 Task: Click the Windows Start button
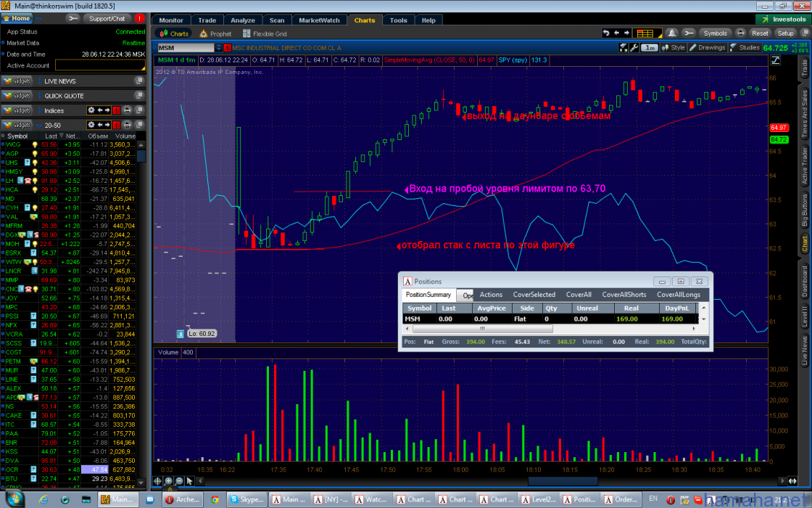coord(14,499)
